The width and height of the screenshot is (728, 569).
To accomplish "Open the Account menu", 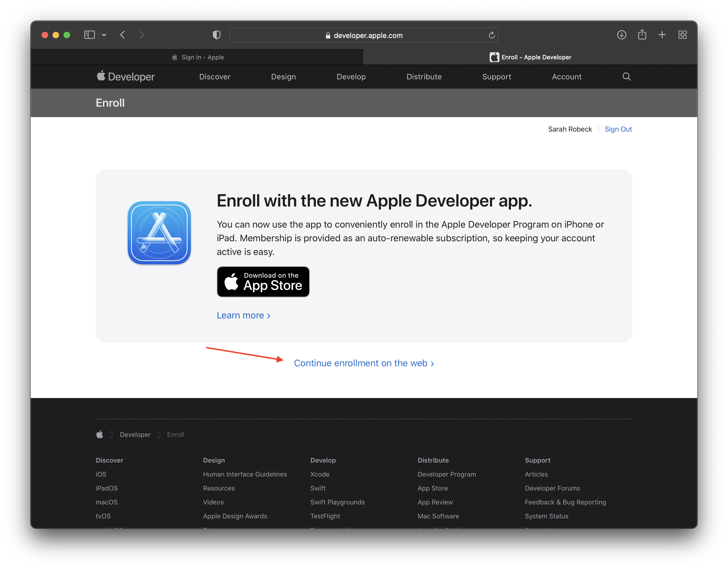I will (567, 77).
